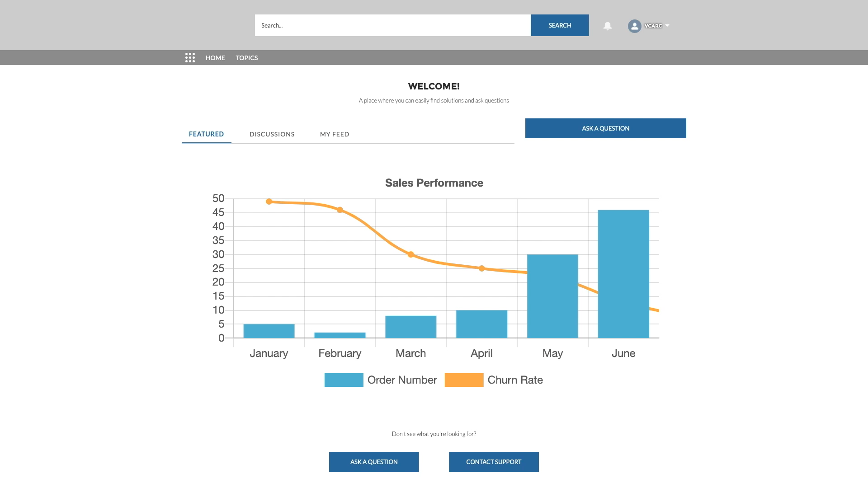Click the user profile avatar icon
The height and width of the screenshot is (488, 868).
pos(634,26)
